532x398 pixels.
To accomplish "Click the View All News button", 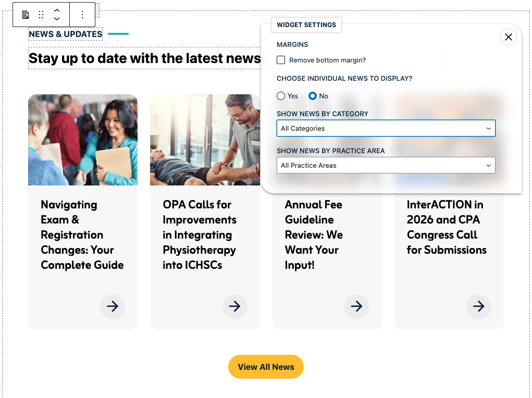I will 266,367.
